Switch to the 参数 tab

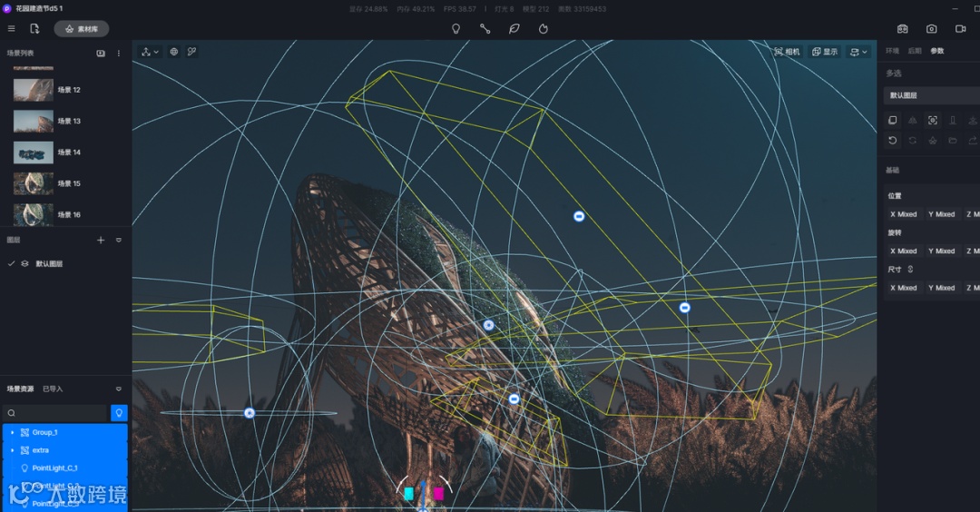pos(936,51)
